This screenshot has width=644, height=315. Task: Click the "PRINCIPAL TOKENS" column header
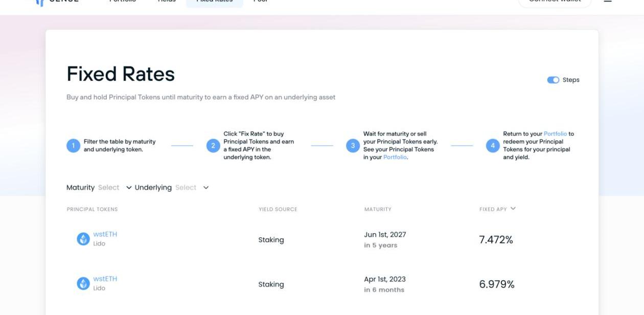[x=92, y=209]
